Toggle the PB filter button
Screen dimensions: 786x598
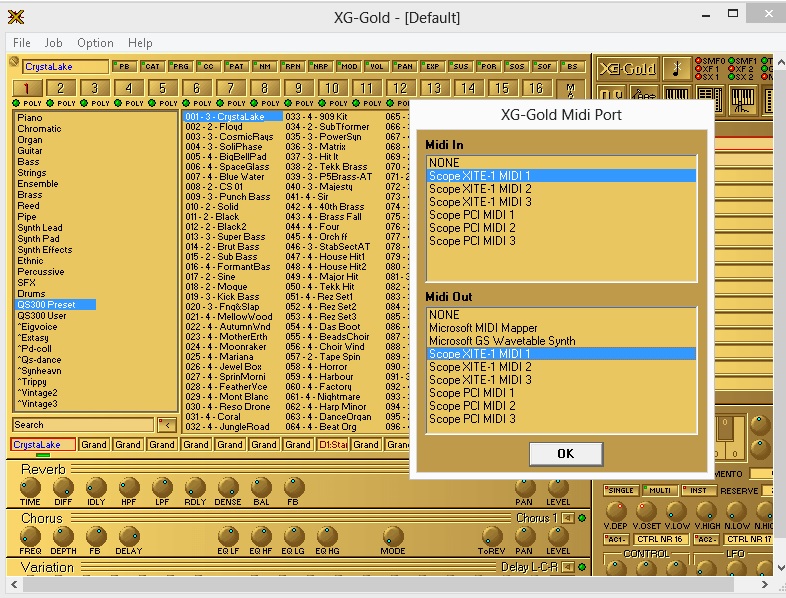123,66
